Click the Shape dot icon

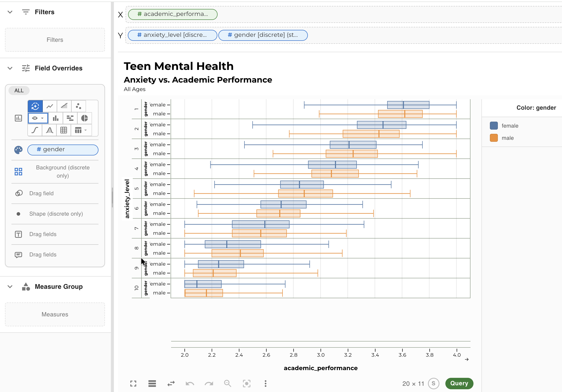(18, 214)
